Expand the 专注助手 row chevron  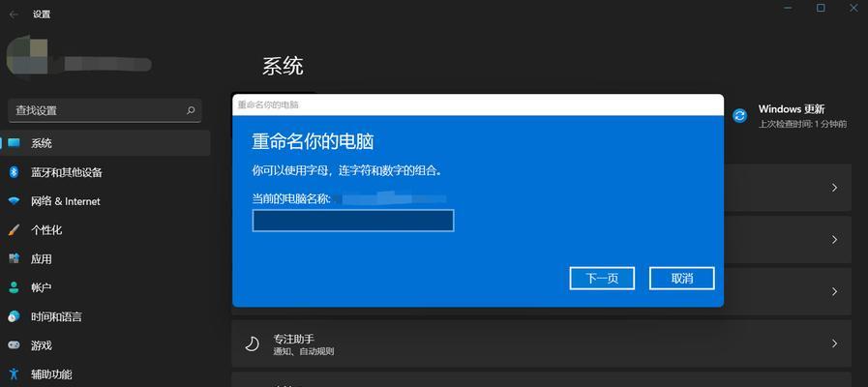click(834, 343)
